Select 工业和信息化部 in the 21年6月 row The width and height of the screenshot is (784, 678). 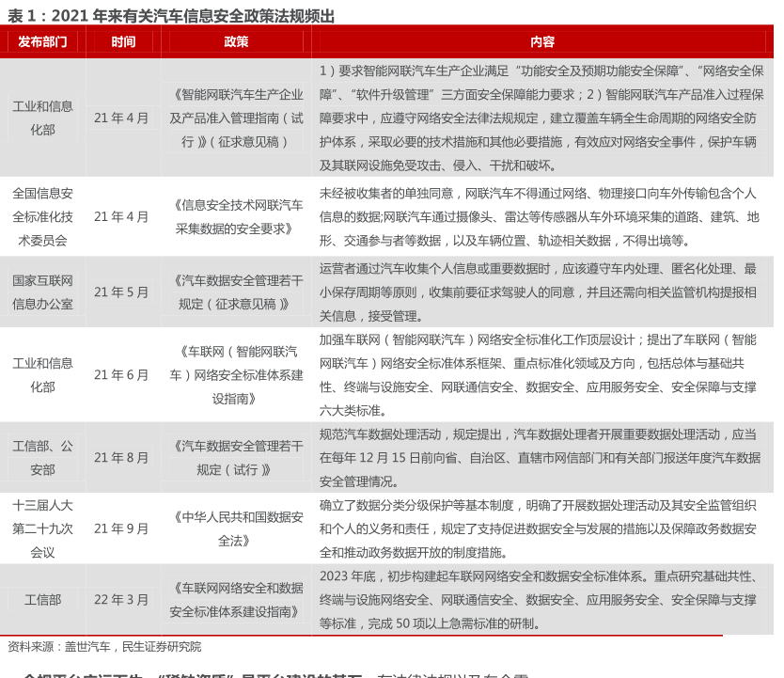click(42, 375)
